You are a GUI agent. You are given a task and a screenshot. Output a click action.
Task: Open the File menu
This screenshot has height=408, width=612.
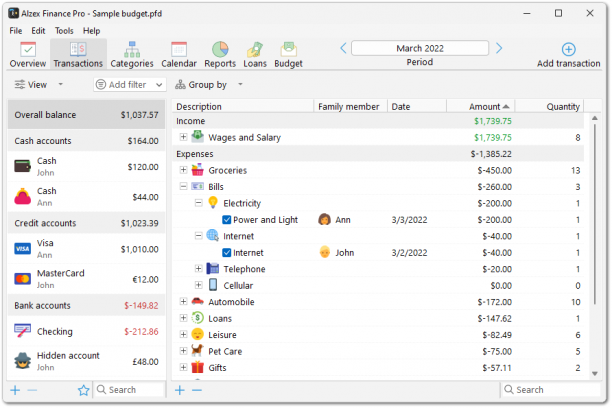(x=16, y=30)
